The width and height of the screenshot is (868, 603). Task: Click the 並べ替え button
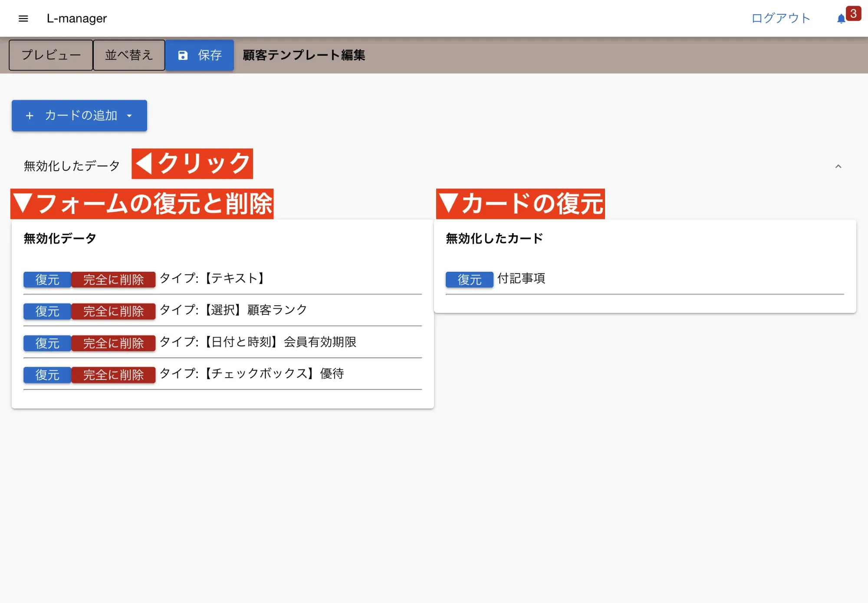pyautogui.click(x=129, y=55)
